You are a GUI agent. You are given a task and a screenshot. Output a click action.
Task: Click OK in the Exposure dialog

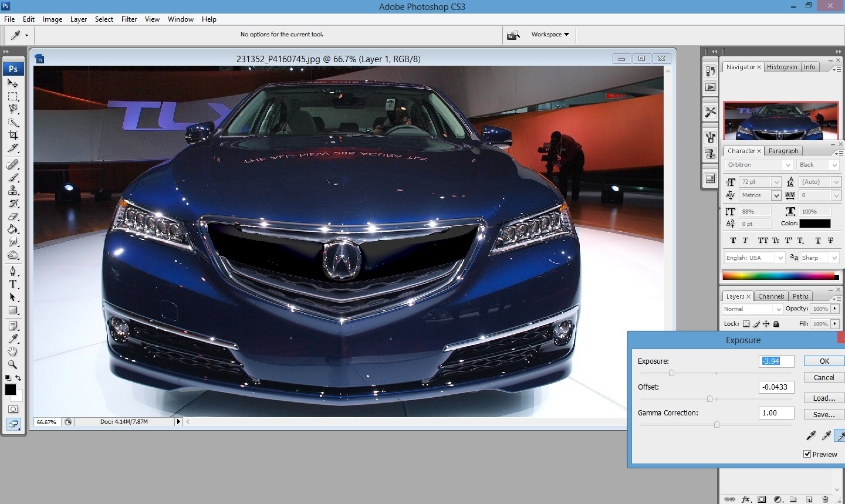[824, 361]
